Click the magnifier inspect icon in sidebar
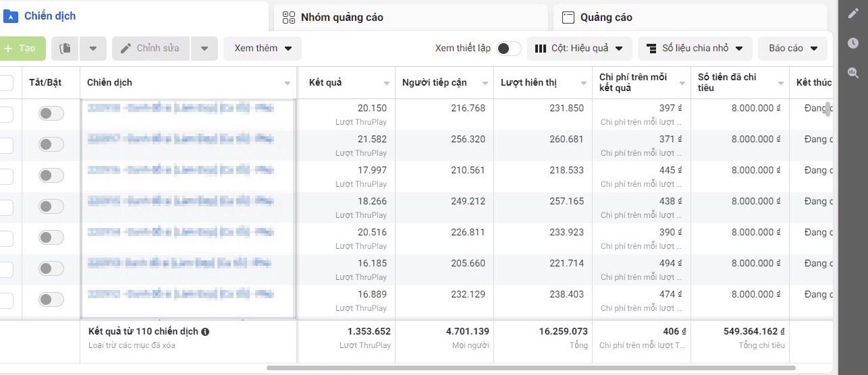Image resolution: width=868 pixels, height=375 pixels. tap(853, 73)
